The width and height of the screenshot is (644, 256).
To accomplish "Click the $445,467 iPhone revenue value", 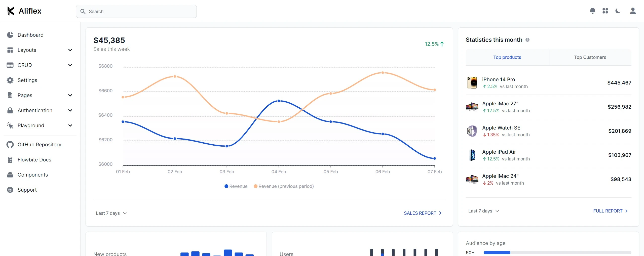I will click(619, 83).
